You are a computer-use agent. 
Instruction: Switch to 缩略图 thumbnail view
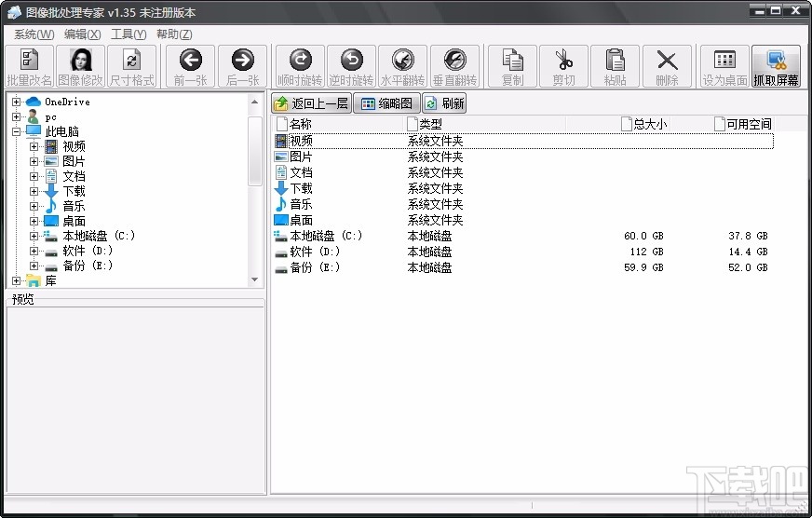point(386,103)
